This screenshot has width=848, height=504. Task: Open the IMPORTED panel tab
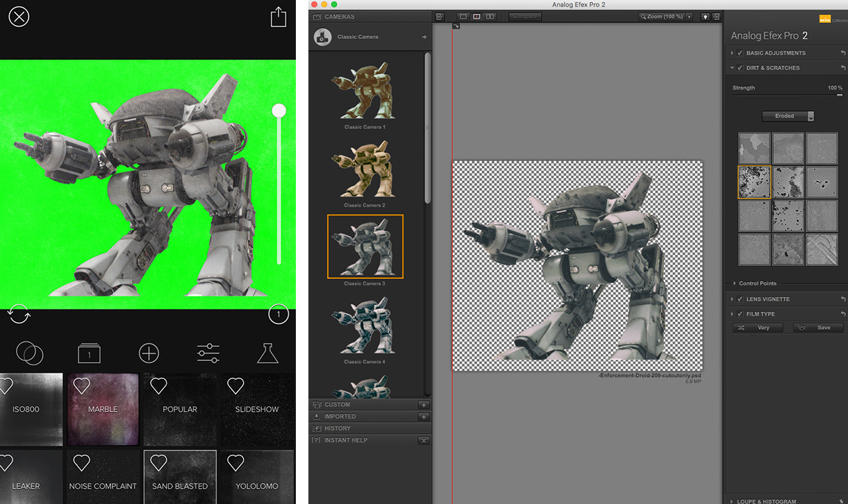pos(340,417)
